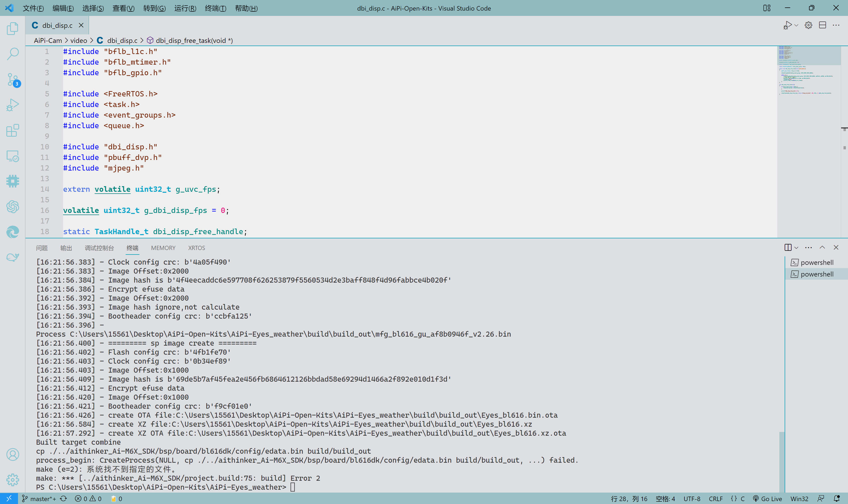The width and height of the screenshot is (848, 504).
Task: Open the ChatGPT extension icon
Action: tap(12, 207)
